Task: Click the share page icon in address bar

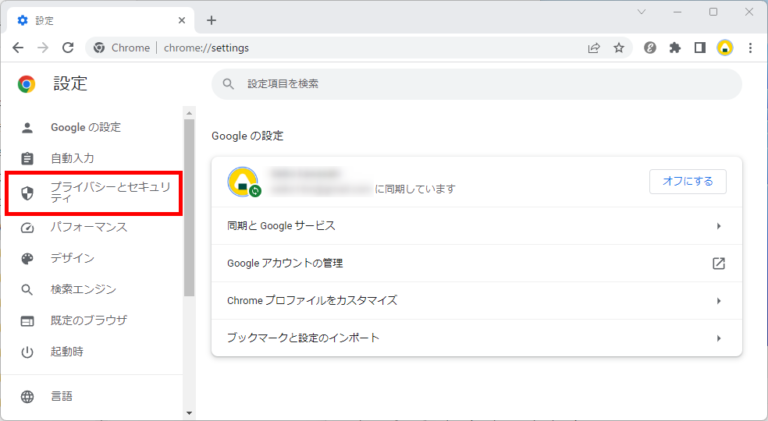Action: [x=594, y=47]
